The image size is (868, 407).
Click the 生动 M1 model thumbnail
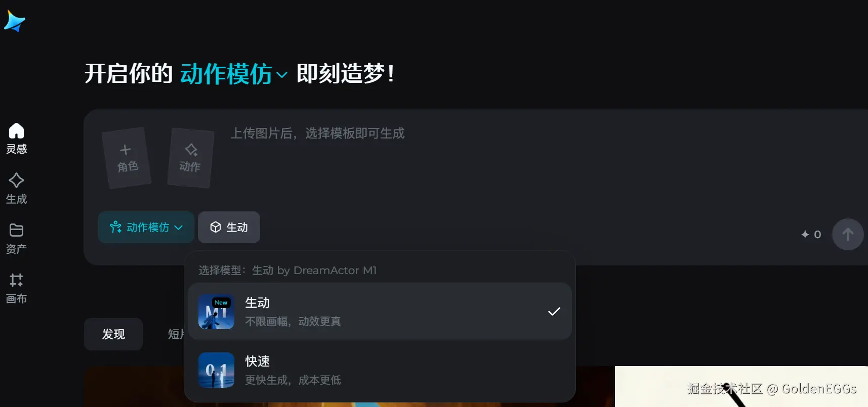(216, 311)
